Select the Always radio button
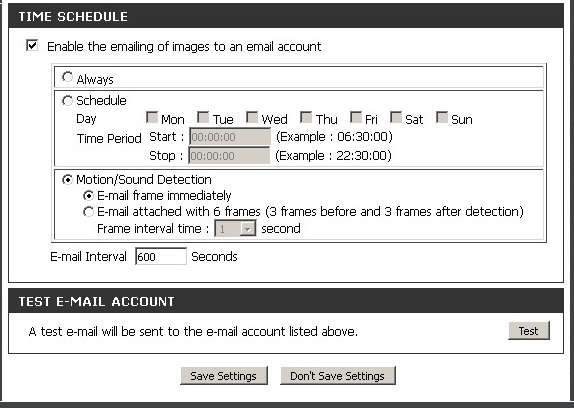 coord(67,77)
